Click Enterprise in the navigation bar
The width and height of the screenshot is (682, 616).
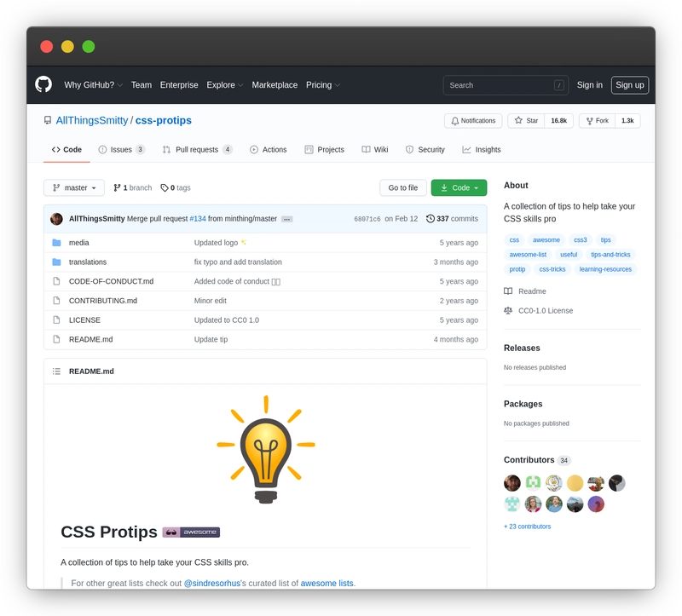pyautogui.click(x=179, y=84)
